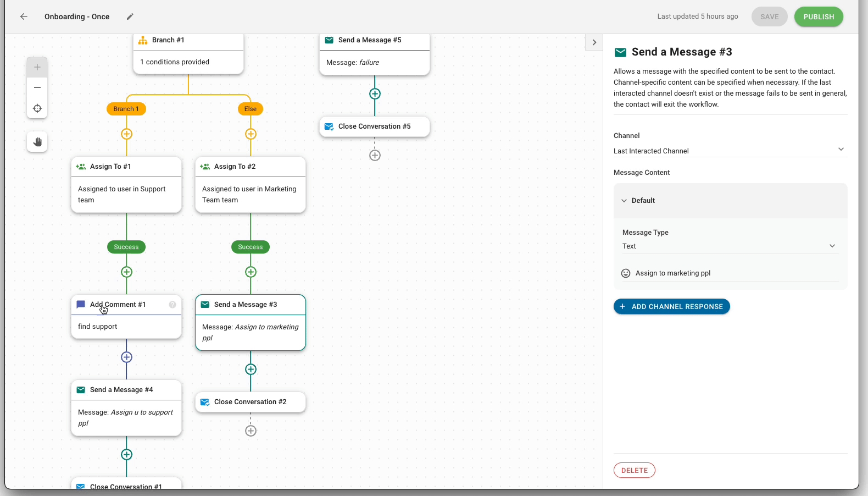Click the recenter canvas crosshair icon
This screenshot has height=496, width=868.
tap(37, 108)
